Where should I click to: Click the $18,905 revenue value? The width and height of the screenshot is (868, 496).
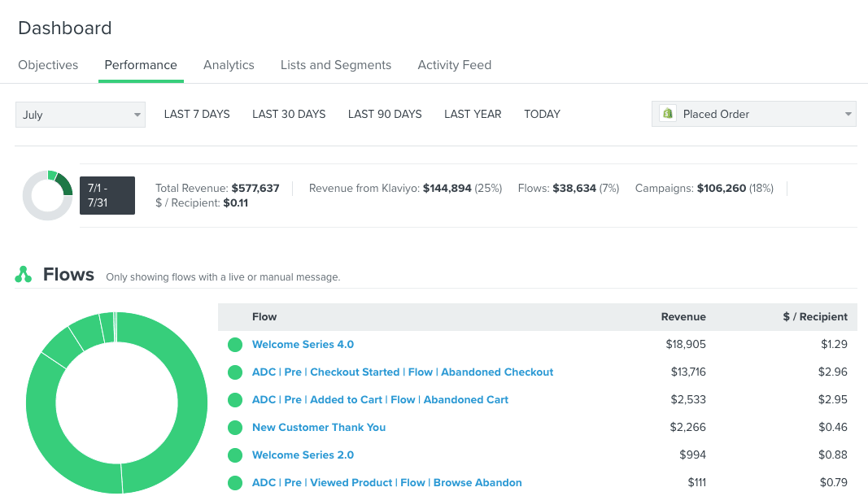pyautogui.click(x=685, y=344)
